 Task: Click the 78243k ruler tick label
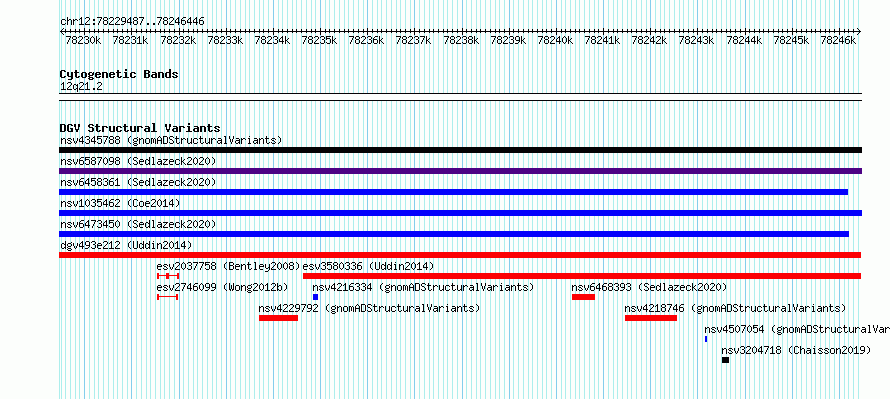coord(697,40)
